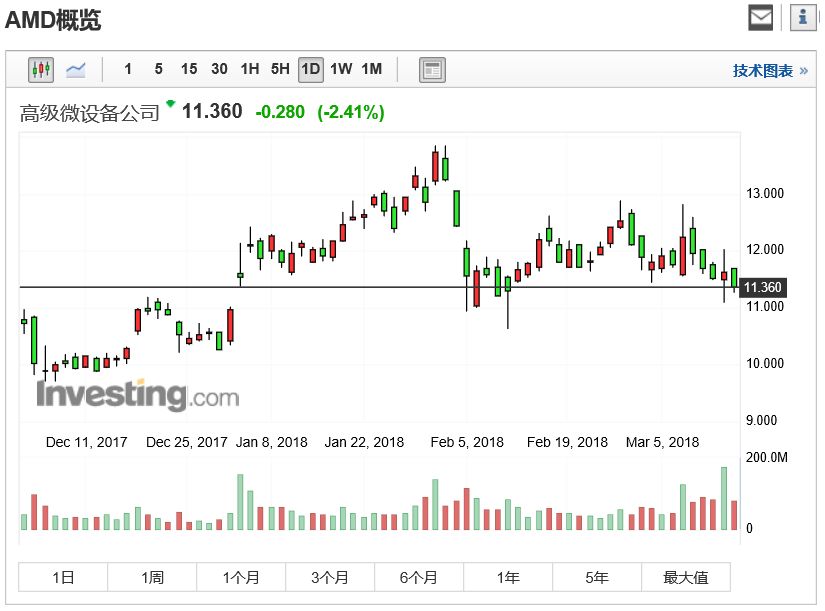Switch to the area line chart icon
This screenshot has height=611, width=825.
(76, 70)
